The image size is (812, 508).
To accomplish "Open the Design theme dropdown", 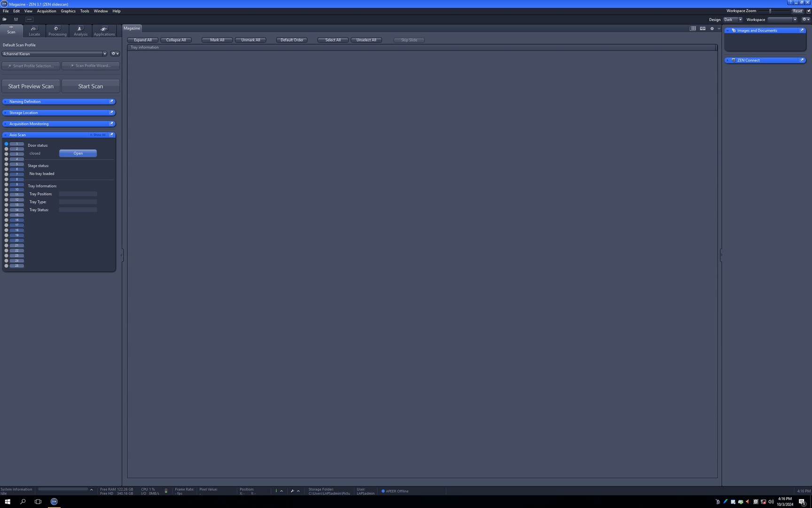I will point(740,20).
